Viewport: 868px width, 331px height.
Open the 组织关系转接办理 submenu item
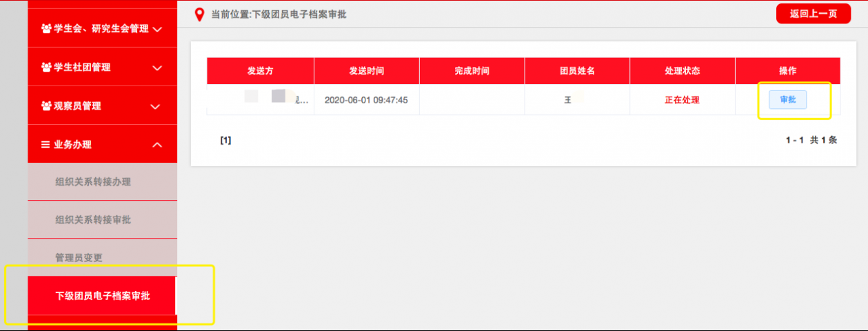(x=93, y=182)
